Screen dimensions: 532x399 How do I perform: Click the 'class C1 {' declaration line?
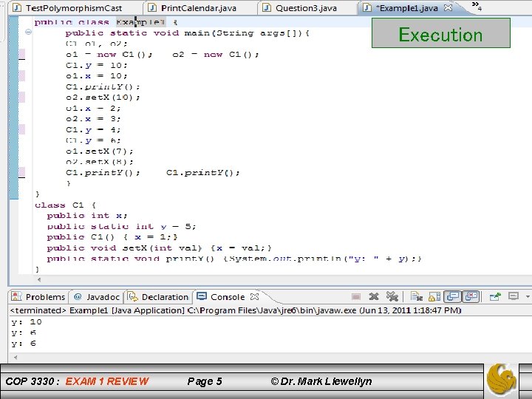coord(66,205)
